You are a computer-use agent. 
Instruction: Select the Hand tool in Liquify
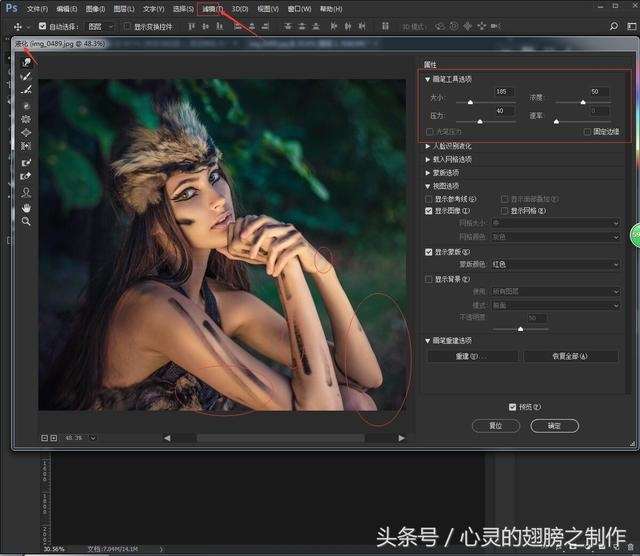pos(26,207)
